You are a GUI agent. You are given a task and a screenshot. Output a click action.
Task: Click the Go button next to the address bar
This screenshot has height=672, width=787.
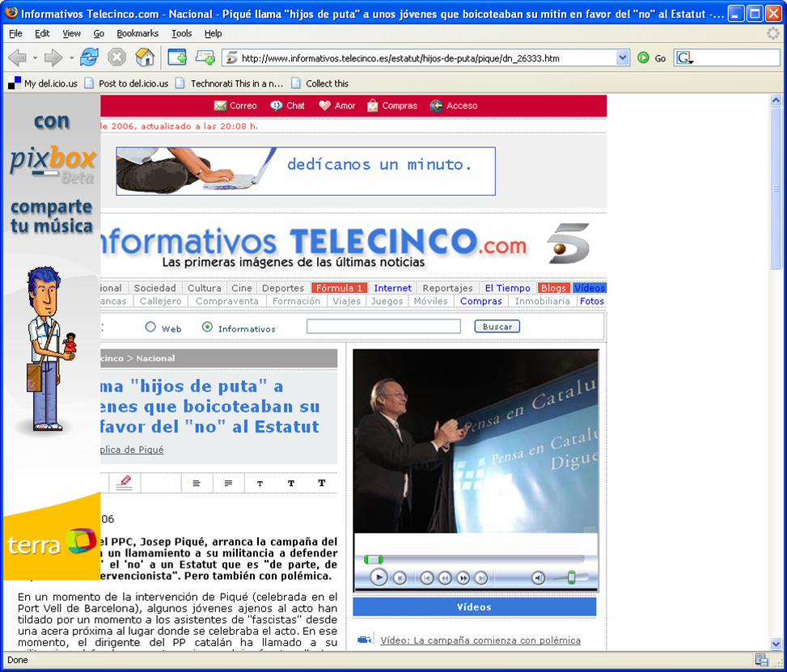(652, 58)
